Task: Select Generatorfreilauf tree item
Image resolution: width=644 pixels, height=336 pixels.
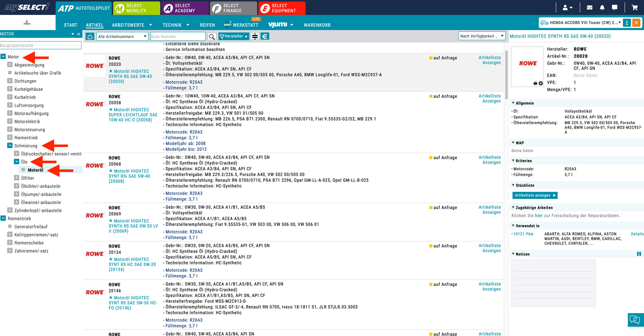Action: pos(31,227)
